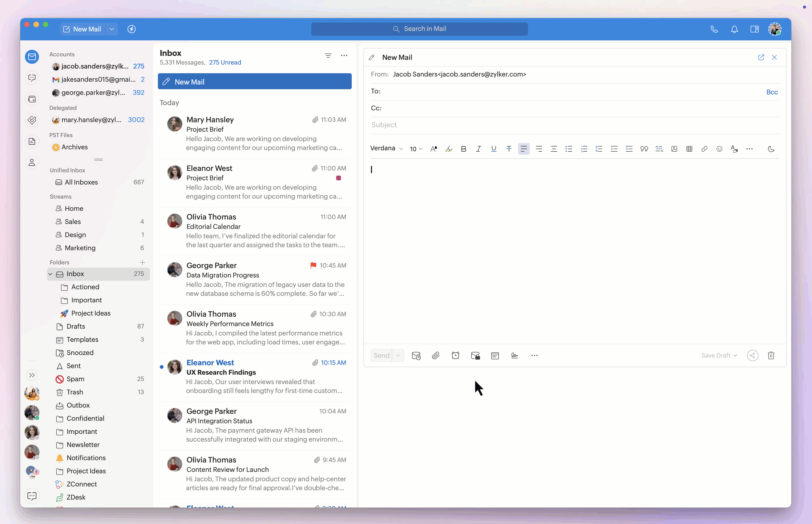
Task: Open the emoji picker in toolbar
Action: (x=719, y=149)
